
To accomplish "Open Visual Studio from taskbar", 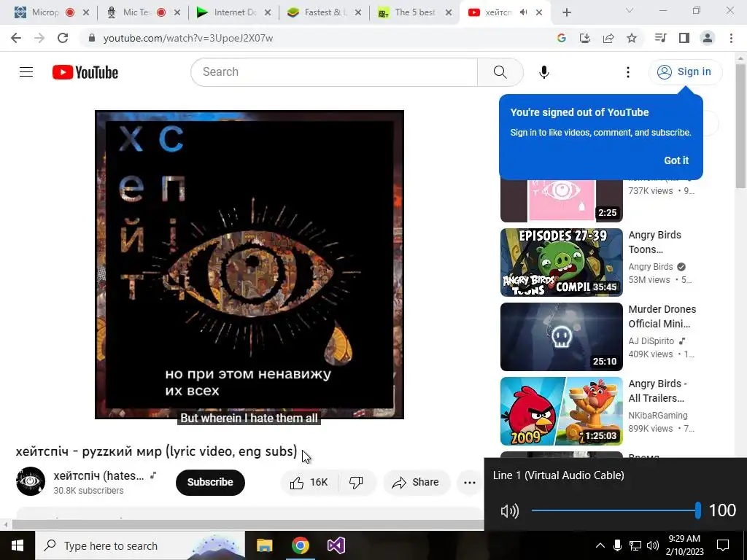I will tap(336, 545).
